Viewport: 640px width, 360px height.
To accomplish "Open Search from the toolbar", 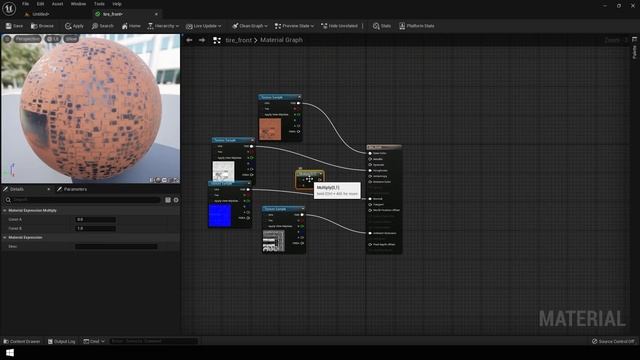I will coord(103,26).
